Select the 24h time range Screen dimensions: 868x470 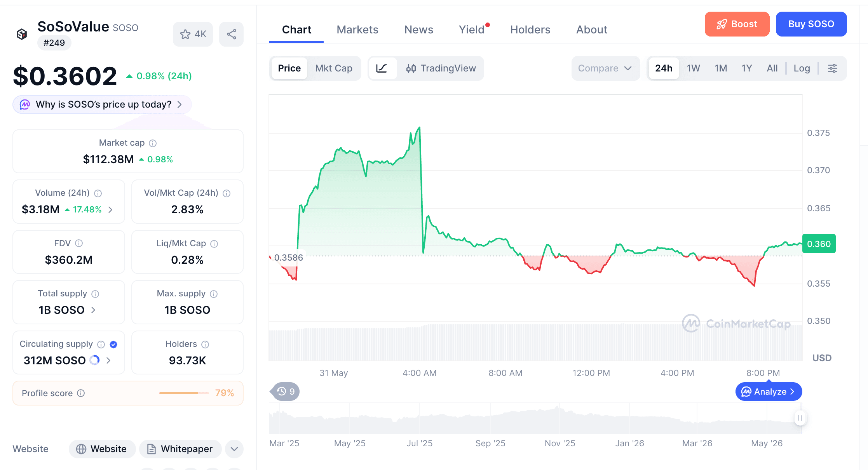click(664, 68)
